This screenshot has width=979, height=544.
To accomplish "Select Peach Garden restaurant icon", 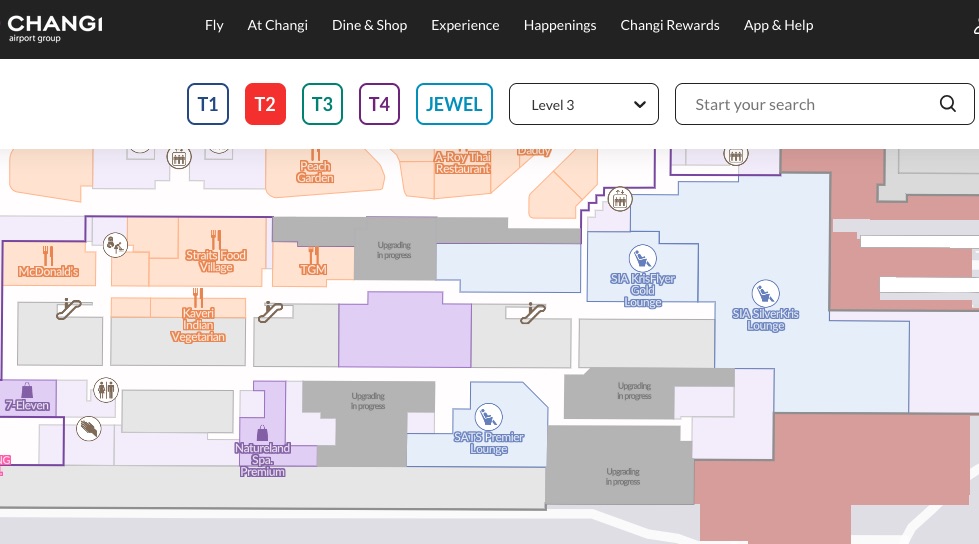I will coord(315,154).
